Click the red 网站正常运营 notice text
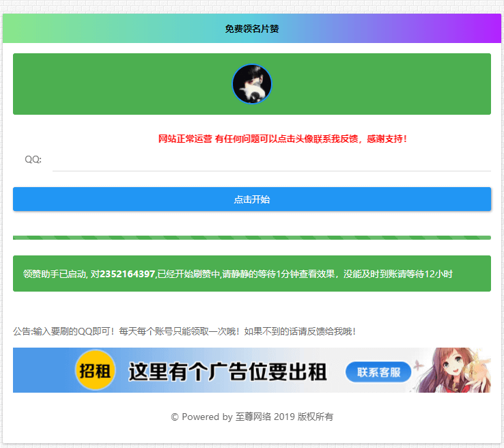504x448 pixels. click(283, 139)
